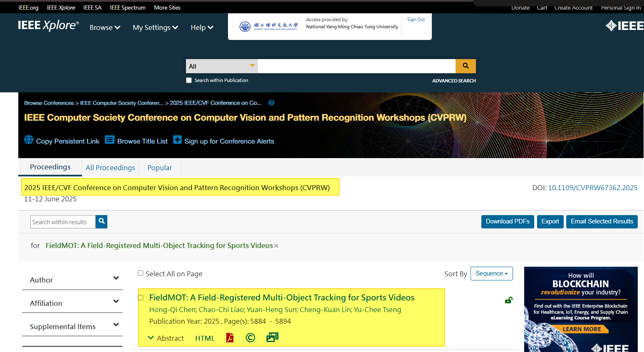Image resolution: width=644 pixels, height=352 pixels.
Task: Open the Browse menu in header
Action: [x=105, y=27]
